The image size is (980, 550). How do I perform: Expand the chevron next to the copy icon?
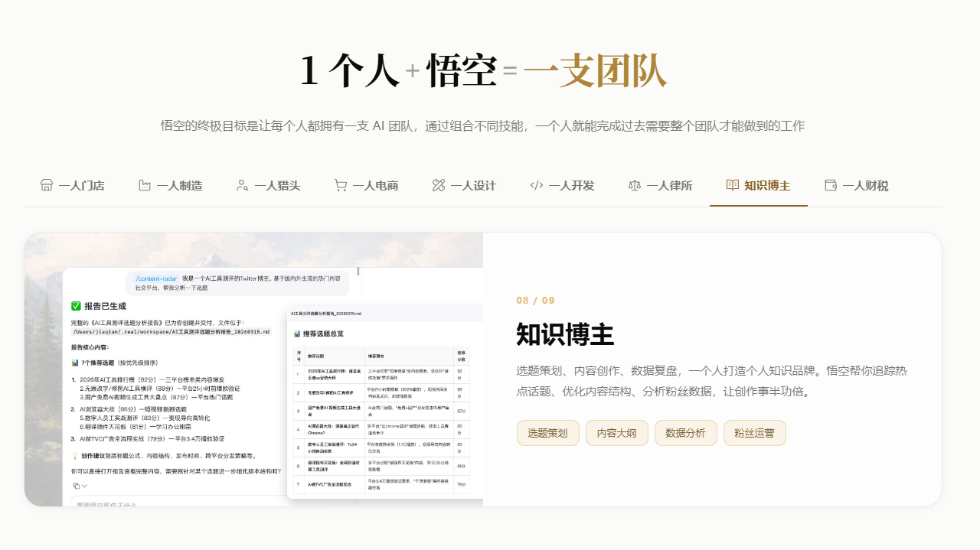85,486
